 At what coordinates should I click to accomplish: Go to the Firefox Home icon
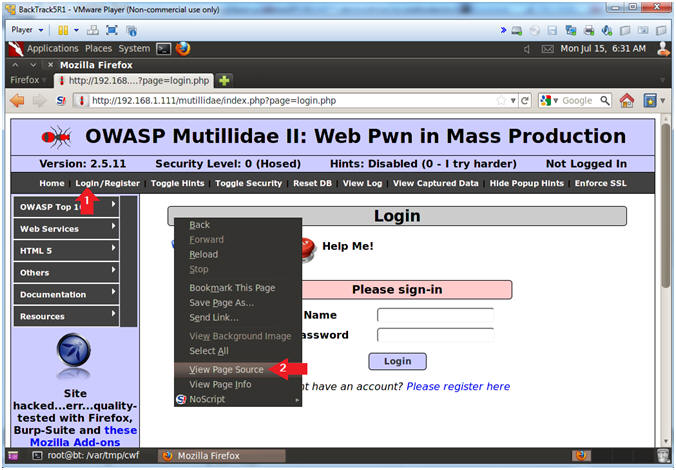627,100
